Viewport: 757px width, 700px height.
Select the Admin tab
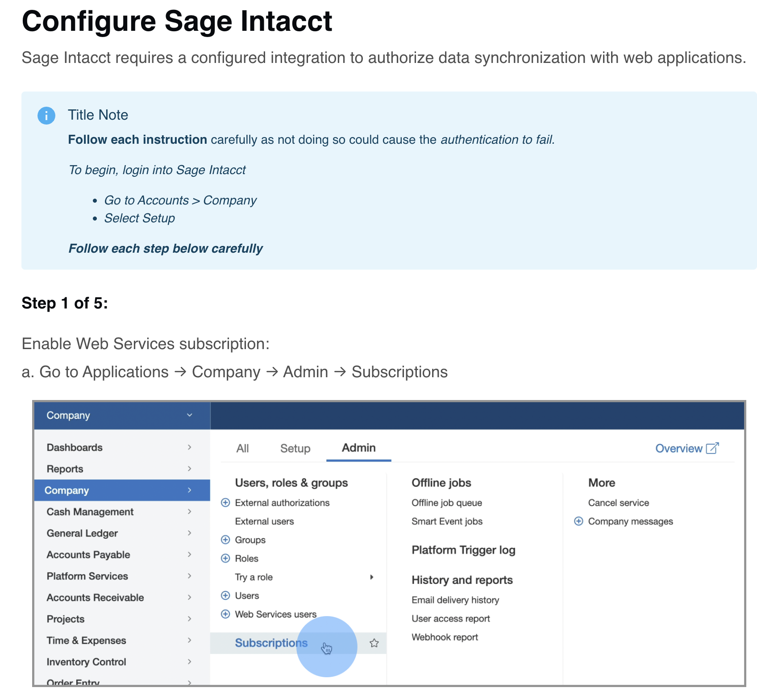point(358,448)
